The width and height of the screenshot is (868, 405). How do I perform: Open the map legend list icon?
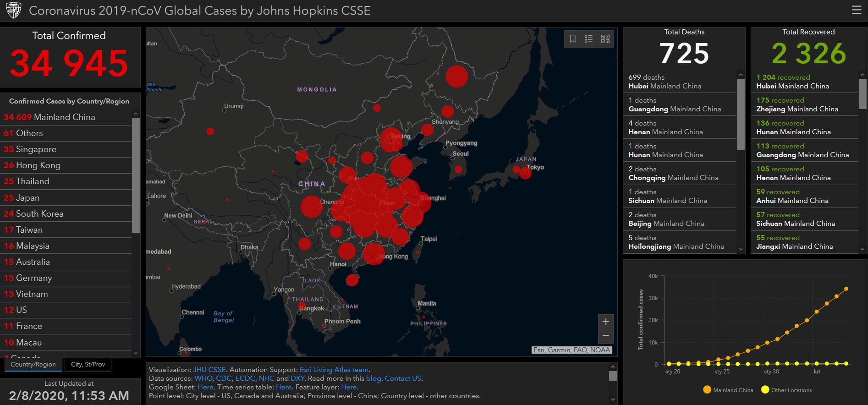589,39
